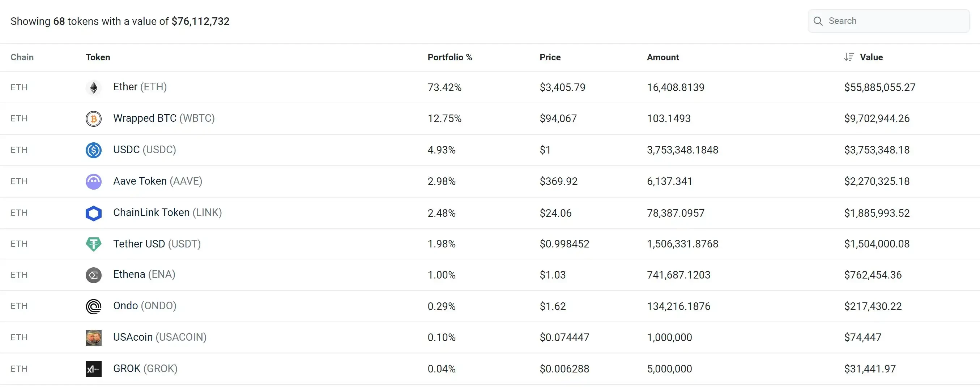Viewport: 980px width, 388px height.
Task: Click the Wrapped BTC token icon
Action: point(94,118)
